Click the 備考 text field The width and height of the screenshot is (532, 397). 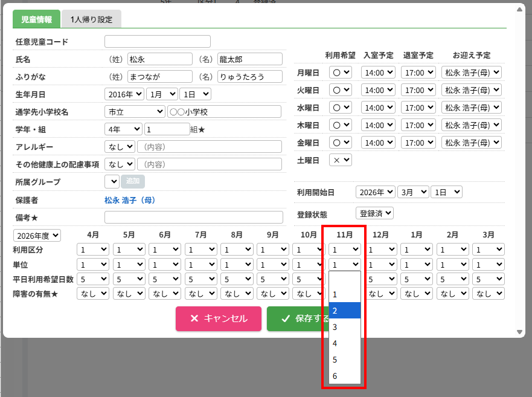click(194, 218)
